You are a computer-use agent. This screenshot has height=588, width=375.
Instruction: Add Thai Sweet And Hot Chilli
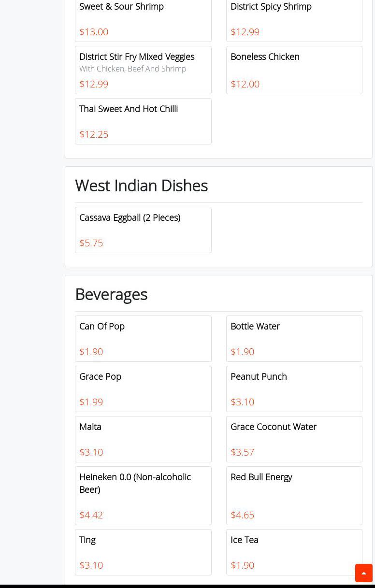(143, 121)
